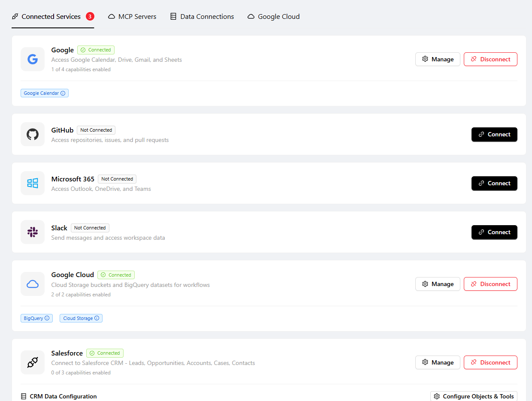Click the cloud icon on MCP Servers tab

(x=112, y=17)
